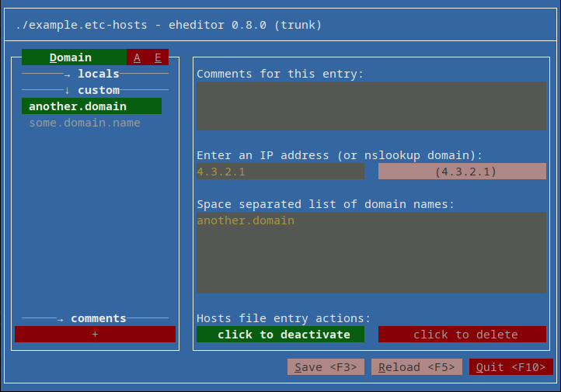Focus the domain names list field
The width and height of the screenshot is (561, 392).
[x=371, y=252]
